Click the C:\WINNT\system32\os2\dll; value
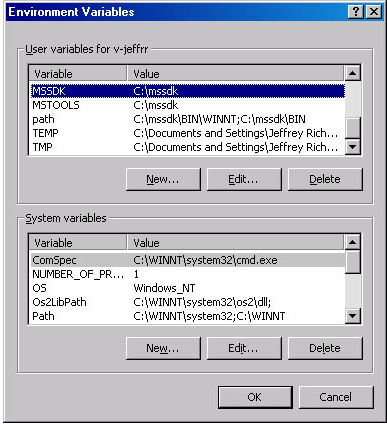 (202, 302)
